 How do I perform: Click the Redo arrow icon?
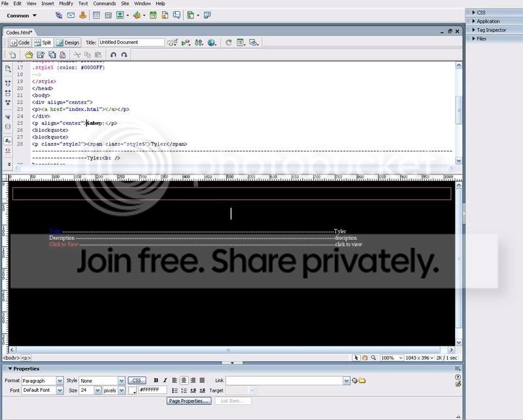click(124, 55)
